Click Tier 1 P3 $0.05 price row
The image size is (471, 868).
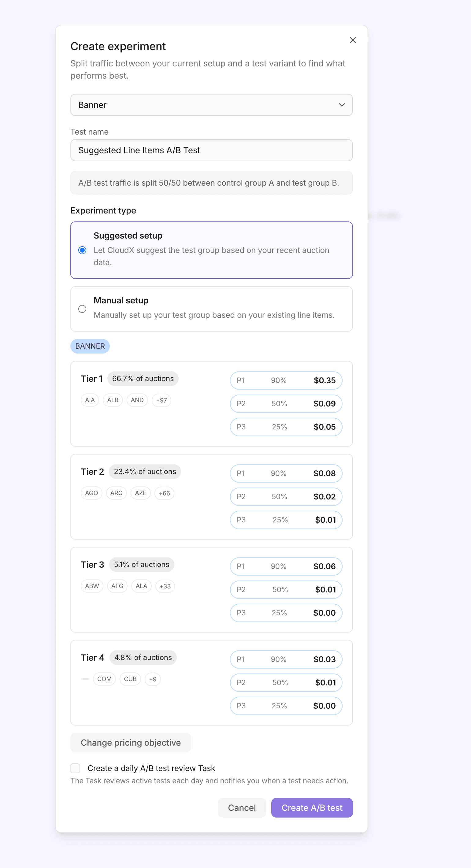pyautogui.click(x=286, y=427)
